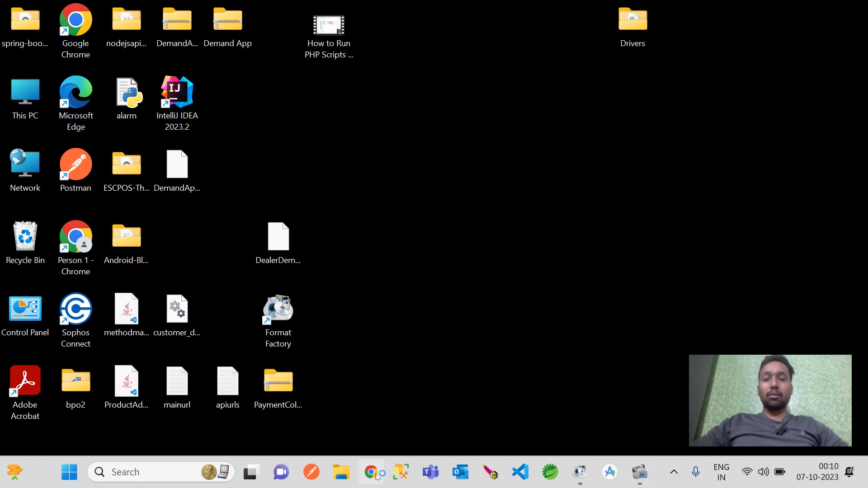Select the Recycle Bin
The height and width of the screenshot is (488, 868).
[x=25, y=243]
